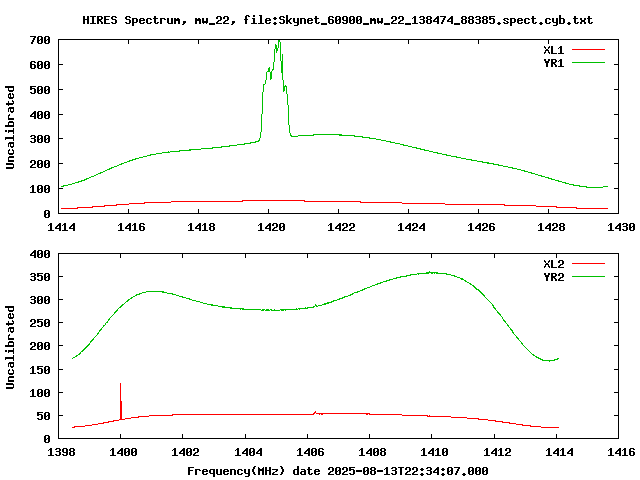Screen dimensions: 640x480
Task: Click the 1408 x-axis tick label
Action: click(372, 452)
